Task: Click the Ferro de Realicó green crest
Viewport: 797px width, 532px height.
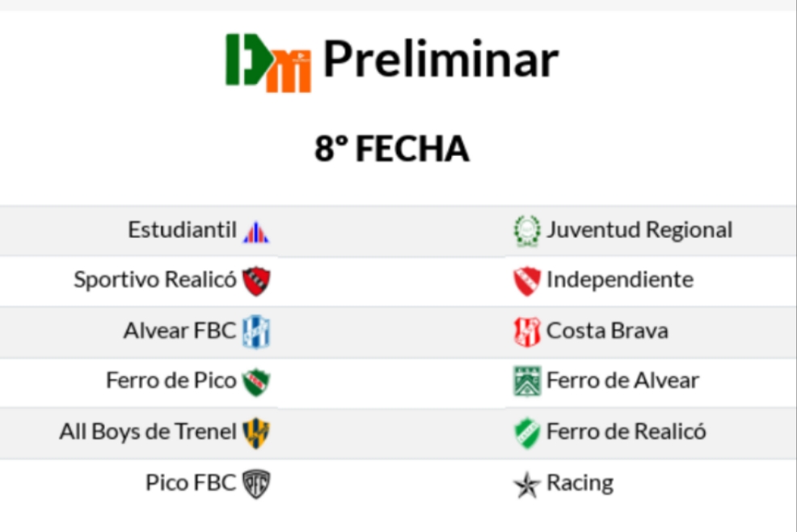Action: click(527, 433)
